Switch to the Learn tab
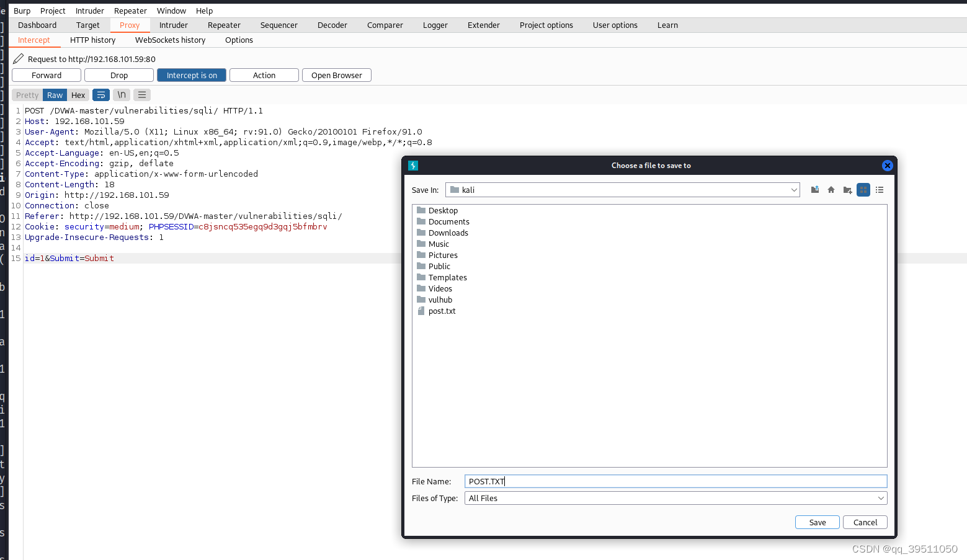967x560 pixels. pyautogui.click(x=667, y=25)
